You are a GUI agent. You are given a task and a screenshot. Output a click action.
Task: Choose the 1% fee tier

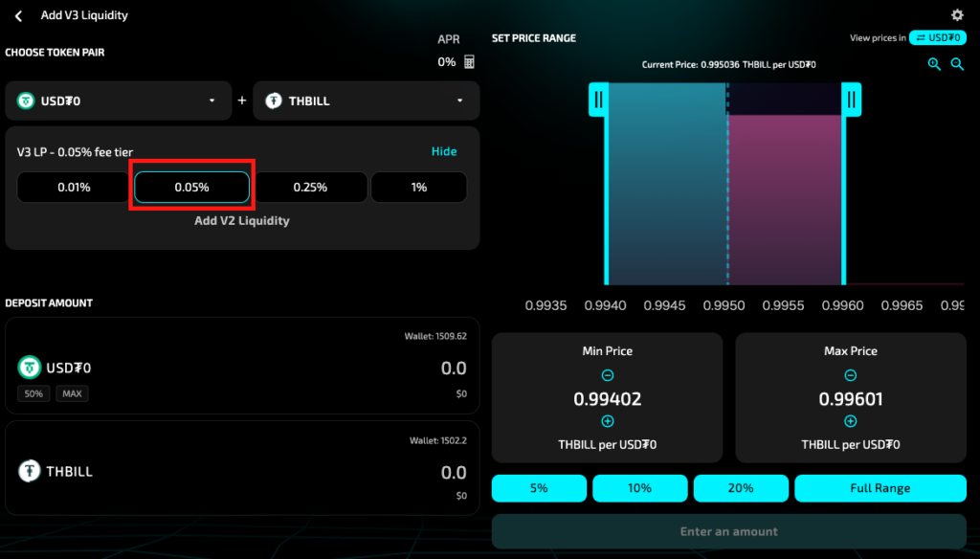419,188
